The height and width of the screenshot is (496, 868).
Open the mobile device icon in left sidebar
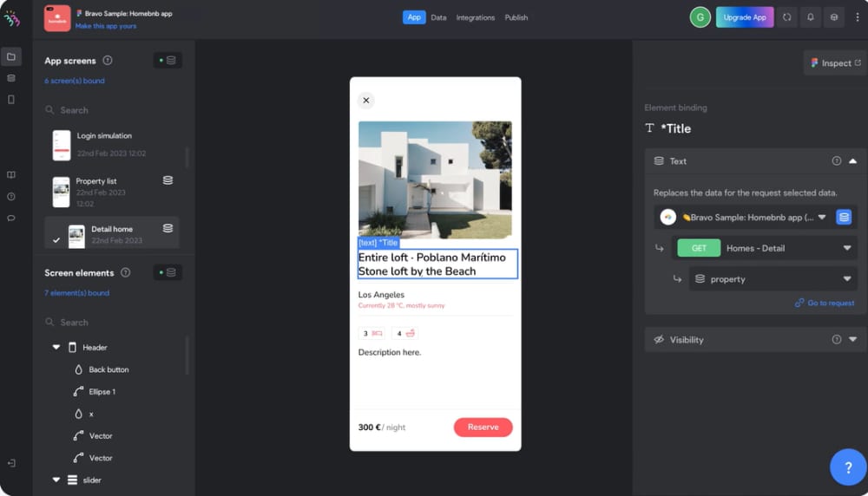pos(11,100)
